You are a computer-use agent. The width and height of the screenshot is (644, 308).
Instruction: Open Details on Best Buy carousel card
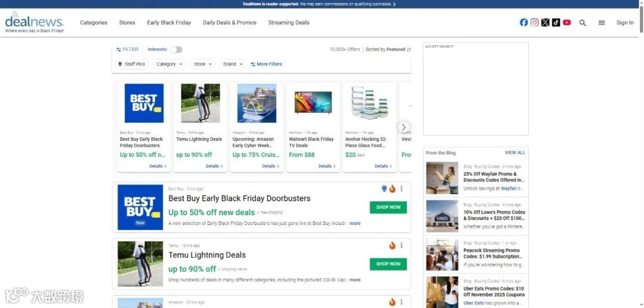tap(157, 166)
